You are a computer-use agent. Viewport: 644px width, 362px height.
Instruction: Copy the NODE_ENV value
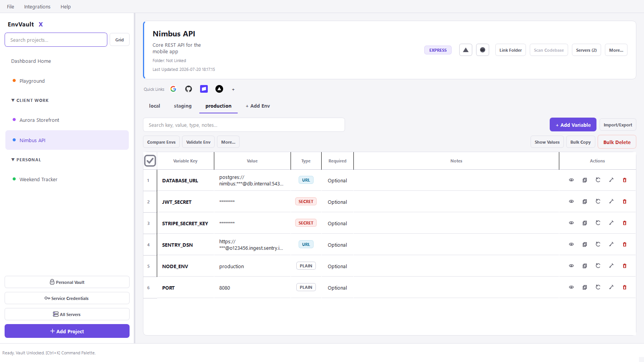[585, 266]
